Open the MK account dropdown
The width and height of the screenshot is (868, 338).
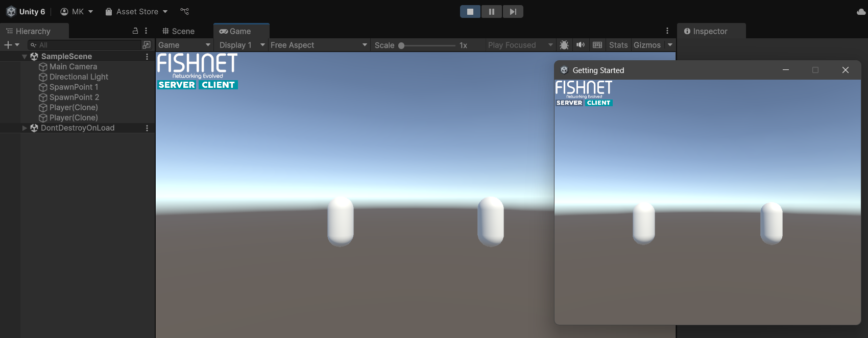tap(77, 11)
